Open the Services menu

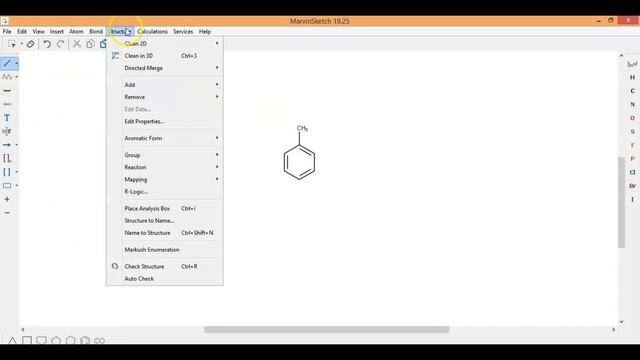(x=183, y=31)
